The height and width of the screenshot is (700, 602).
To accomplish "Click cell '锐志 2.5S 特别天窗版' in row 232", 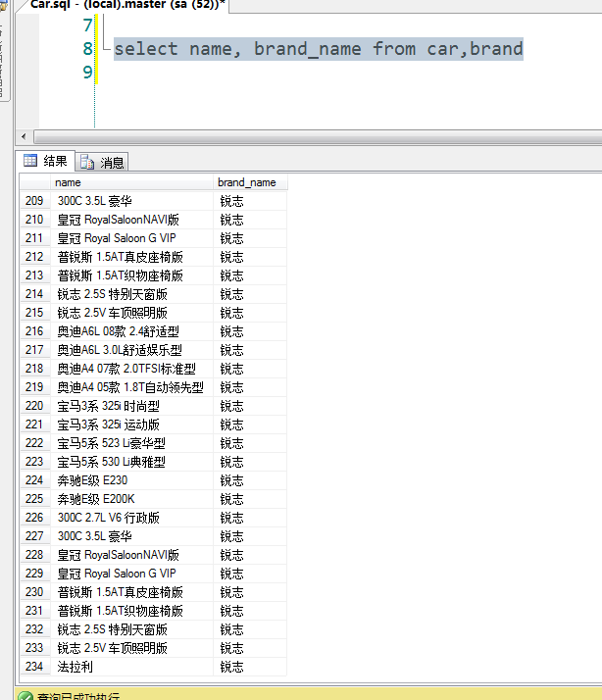I will [131, 629].
